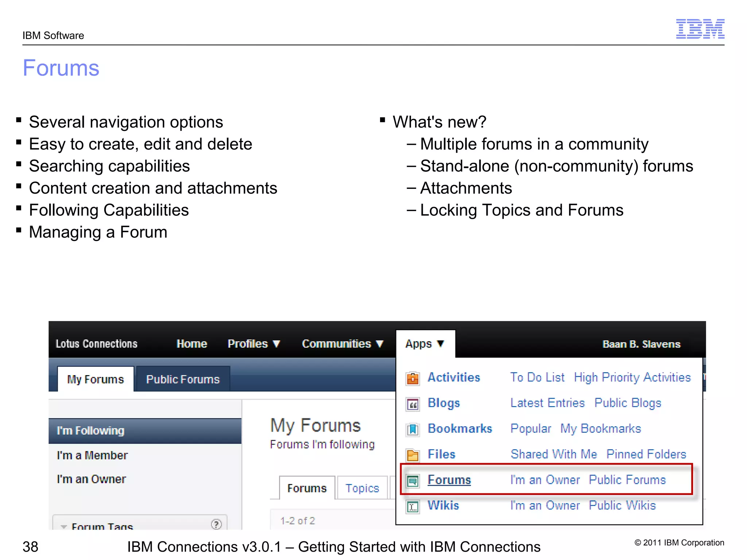This screenshot has width=747, height=560.
Task: Open I'm an Owner forums link
Action: coord(545,480)
